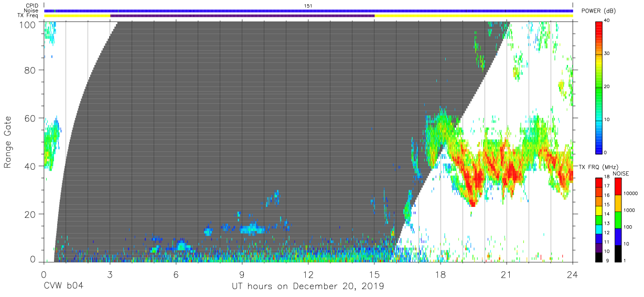Click the "NOISE" legend title
644x297 pixels.
(x=621, y=173)
